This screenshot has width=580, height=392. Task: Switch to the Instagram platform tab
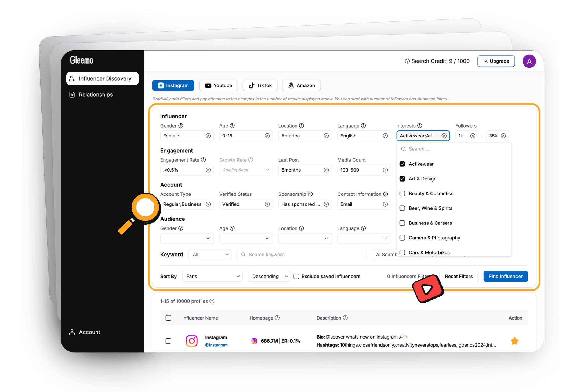173,85
